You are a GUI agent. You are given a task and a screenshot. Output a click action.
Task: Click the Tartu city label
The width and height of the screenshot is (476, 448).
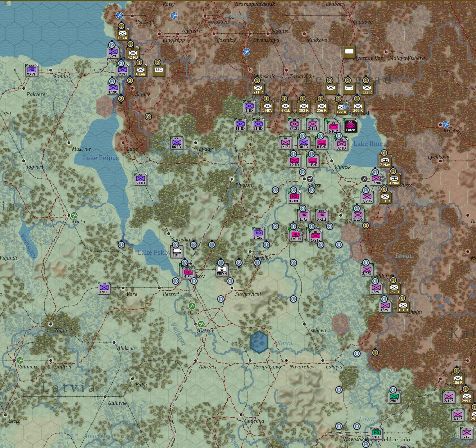pyautogui.click(x=79, y=222)
